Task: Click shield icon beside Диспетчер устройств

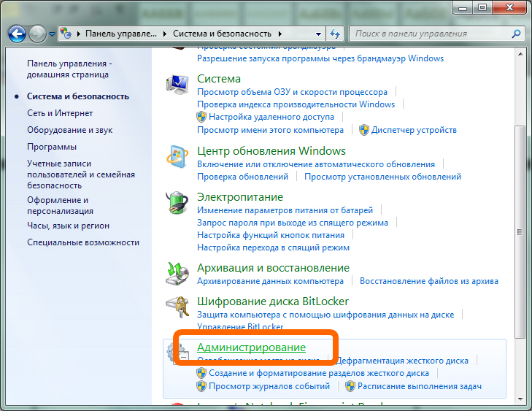Action: click(363, 130)
